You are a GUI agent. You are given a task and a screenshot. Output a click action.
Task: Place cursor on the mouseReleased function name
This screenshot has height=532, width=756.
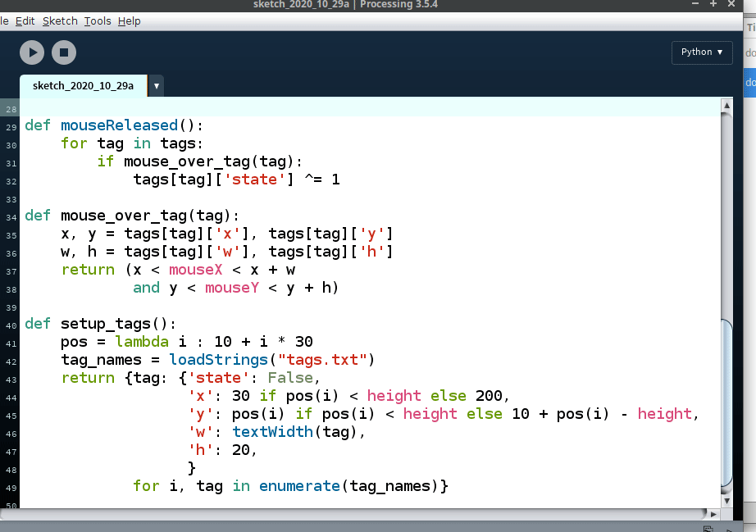pos(119,125)
